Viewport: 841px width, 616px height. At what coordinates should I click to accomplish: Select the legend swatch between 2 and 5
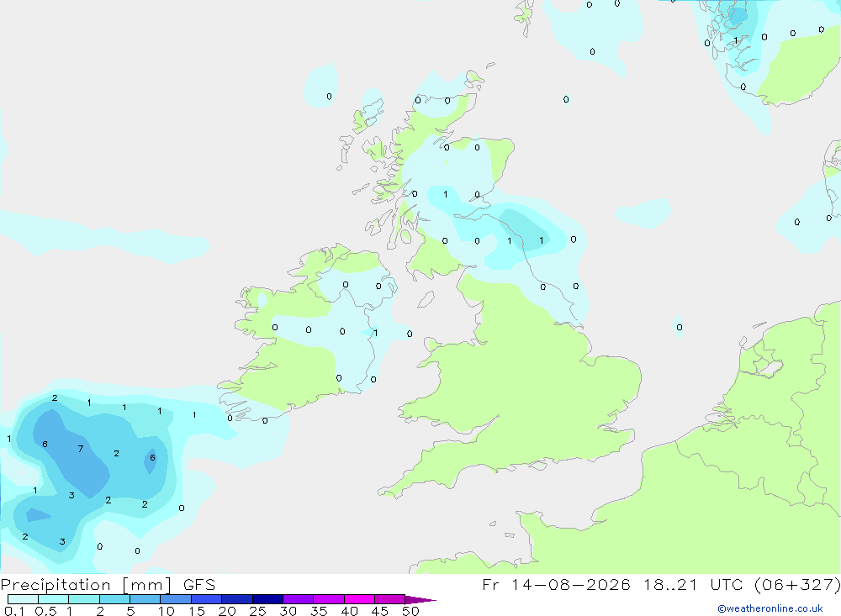(114, 599)
